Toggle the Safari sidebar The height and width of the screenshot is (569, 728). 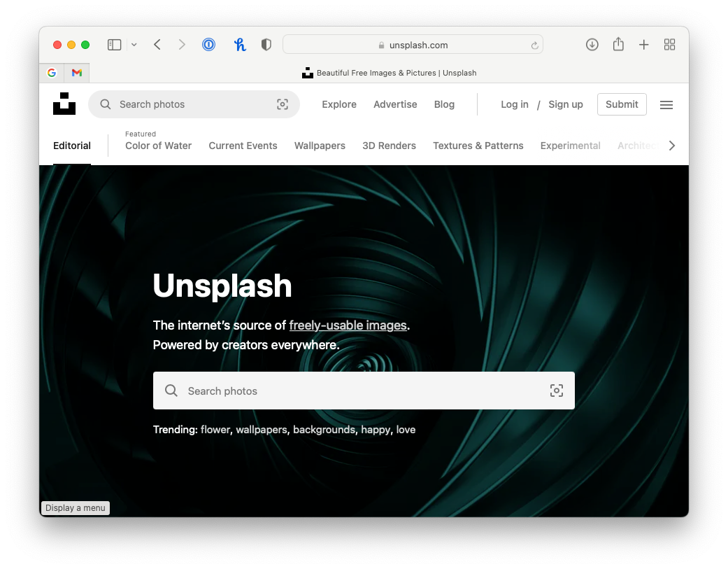click(114, 45)
